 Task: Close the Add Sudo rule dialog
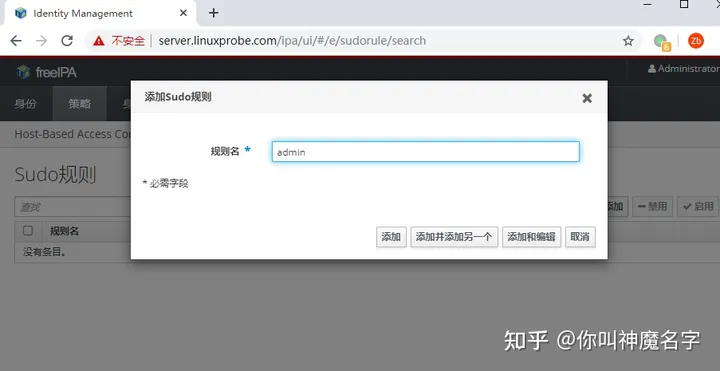coord(587,98)
